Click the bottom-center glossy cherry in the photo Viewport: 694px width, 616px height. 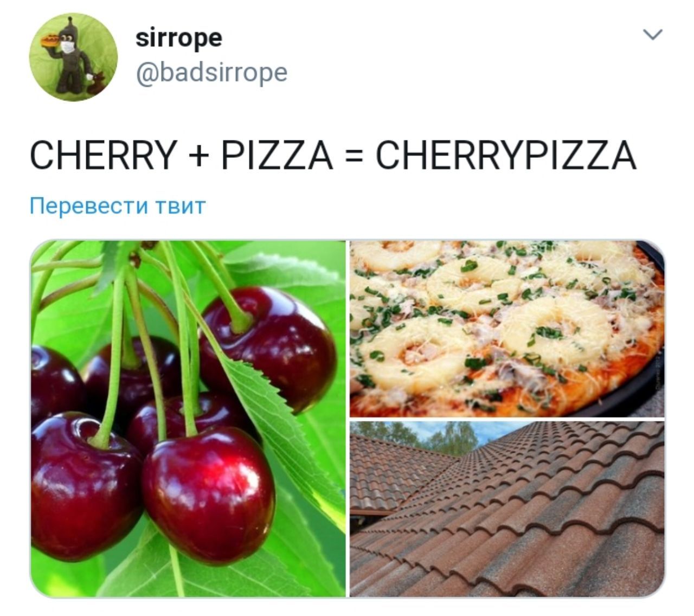[209, 493]
